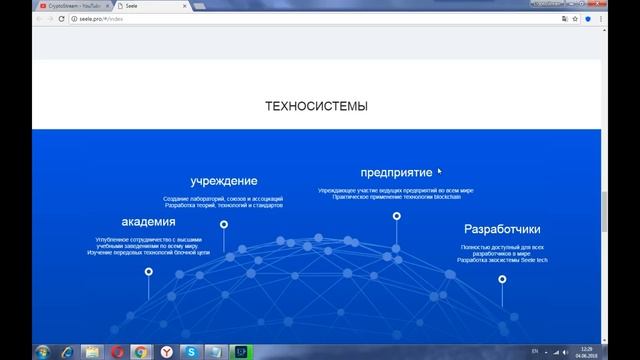Go forward using the browser forward arrow
The width and height of the screenshot is (640, 360).
50,19
